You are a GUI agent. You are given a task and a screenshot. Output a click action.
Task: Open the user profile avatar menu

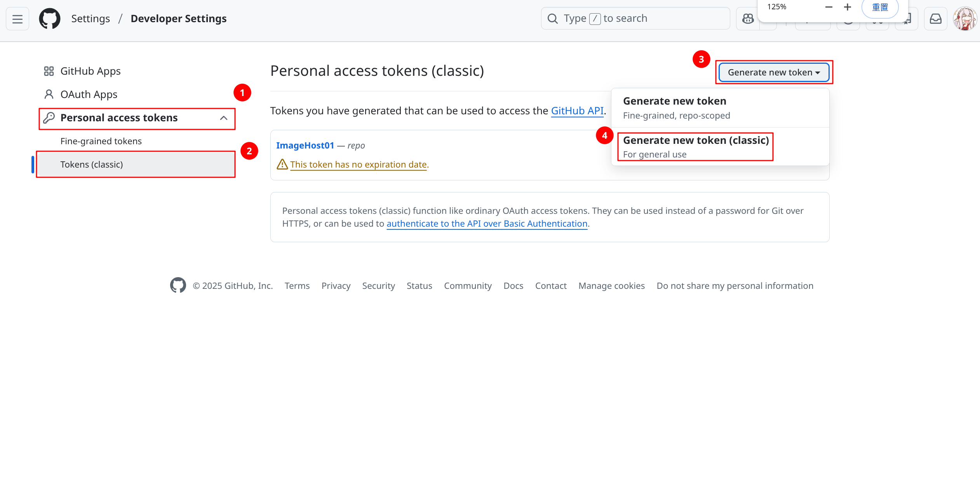[965, 19]
